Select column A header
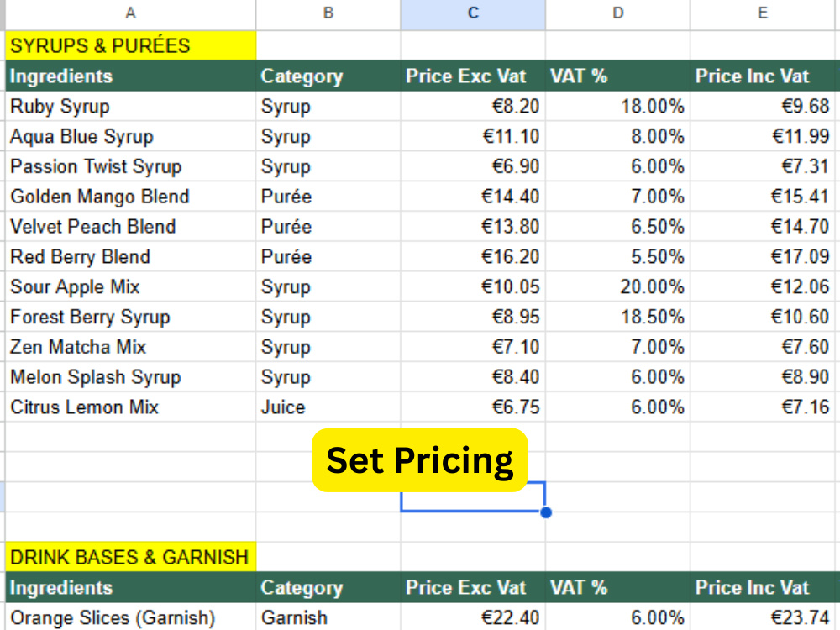The image size is (840, 630). tap(130, 14)
